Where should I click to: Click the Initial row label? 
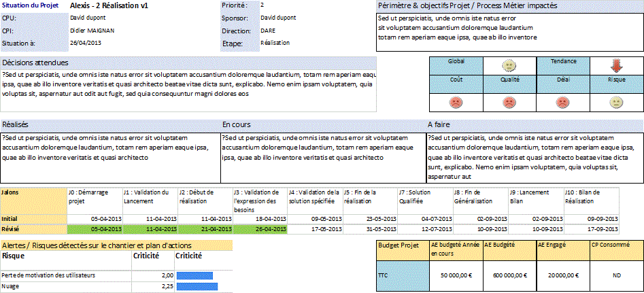(34, 219)
